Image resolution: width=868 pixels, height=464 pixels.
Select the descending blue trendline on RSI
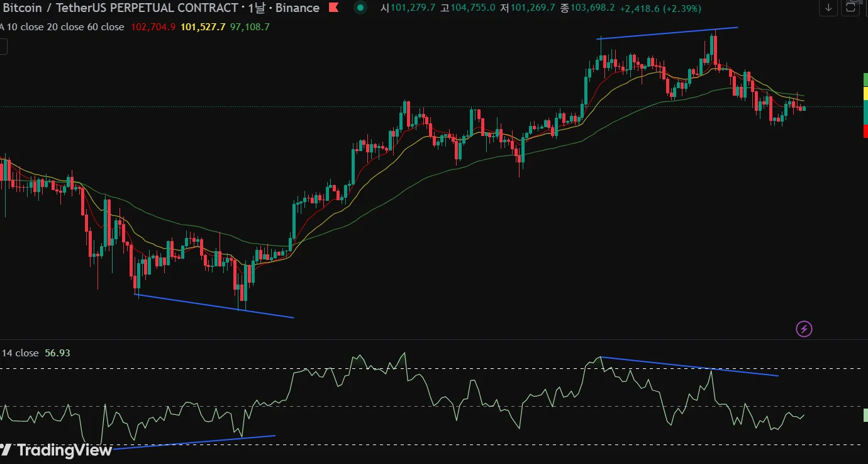pos(689,366)
